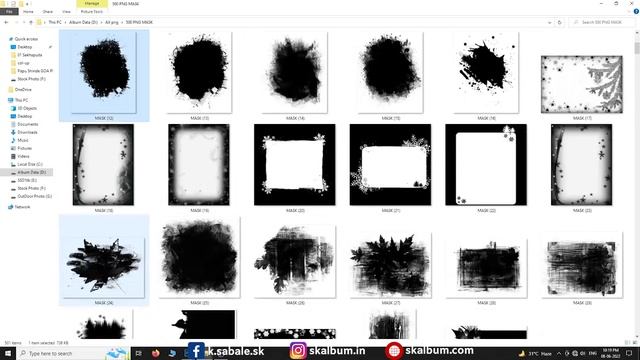Select the MASK (13) splatter thumbnail
The height and width of the screenshot is (360, 640).
tap(200, 73)
